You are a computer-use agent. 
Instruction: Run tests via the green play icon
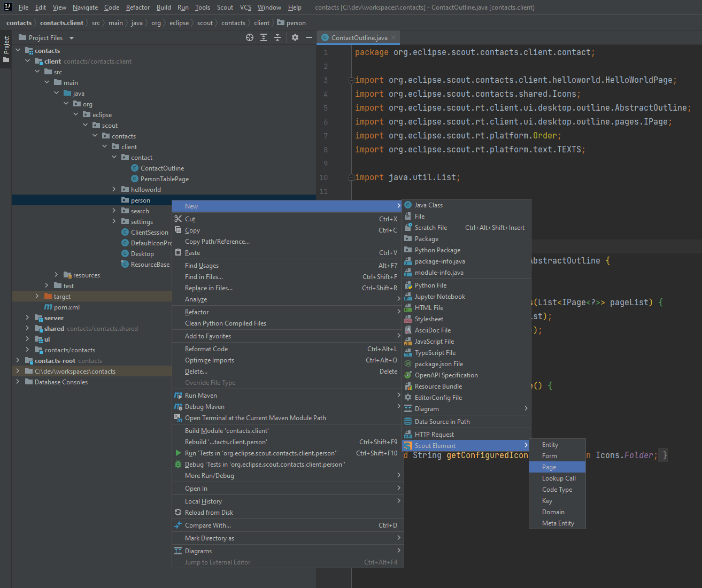click(177, 453)
